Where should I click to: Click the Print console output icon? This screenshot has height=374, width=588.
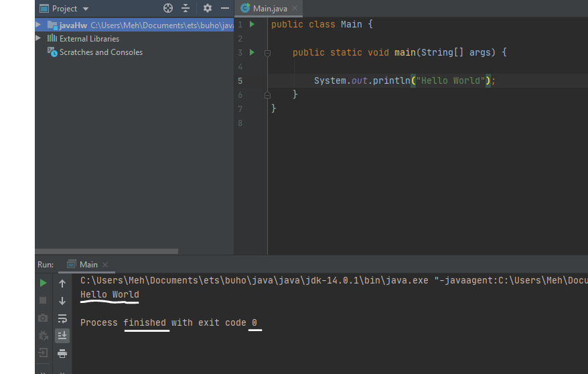[x=62, y=353]
